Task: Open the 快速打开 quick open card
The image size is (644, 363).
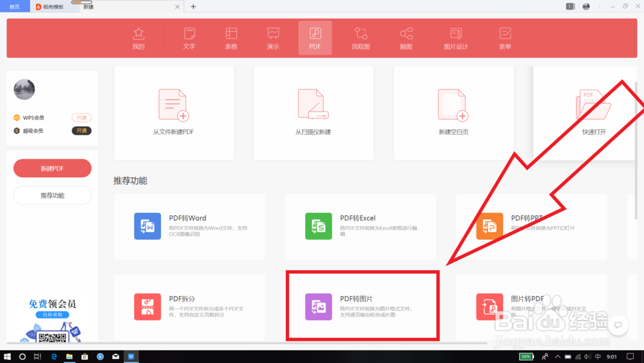Action: pyautogui.click(x=585, y=113)
